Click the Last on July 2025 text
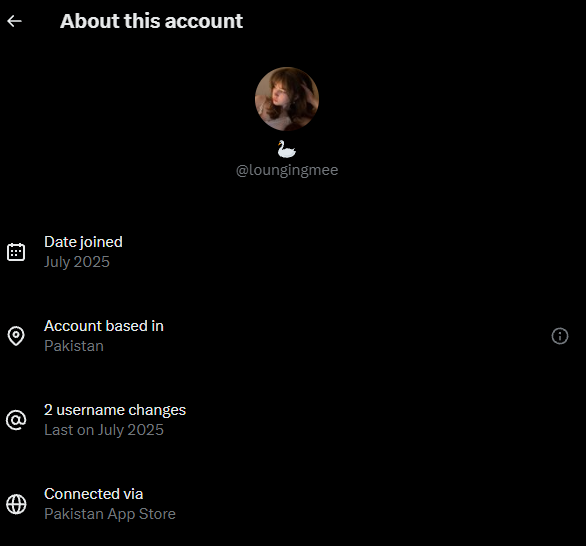The image size is (586, 546). pos(104,430)
